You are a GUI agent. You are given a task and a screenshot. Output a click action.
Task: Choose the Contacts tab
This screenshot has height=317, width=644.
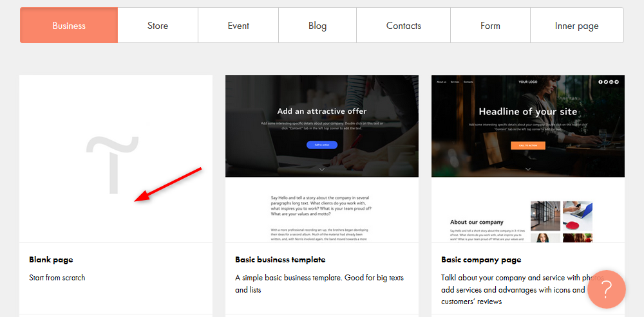tap(404, 26)
